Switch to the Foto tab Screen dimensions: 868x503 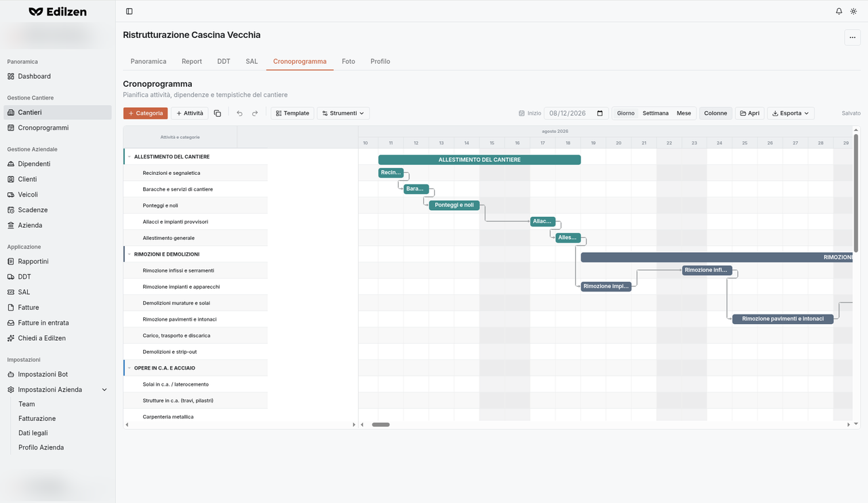point(349,61)
